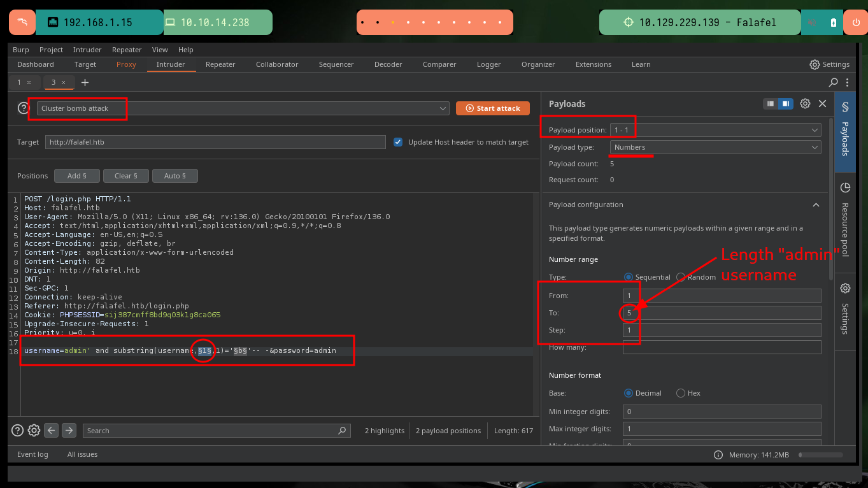Click the target crosshair icon beside 10.129.229.139
Image resolution: width=868 pixels, height=488 pixels.
click(x=629, y=22)
